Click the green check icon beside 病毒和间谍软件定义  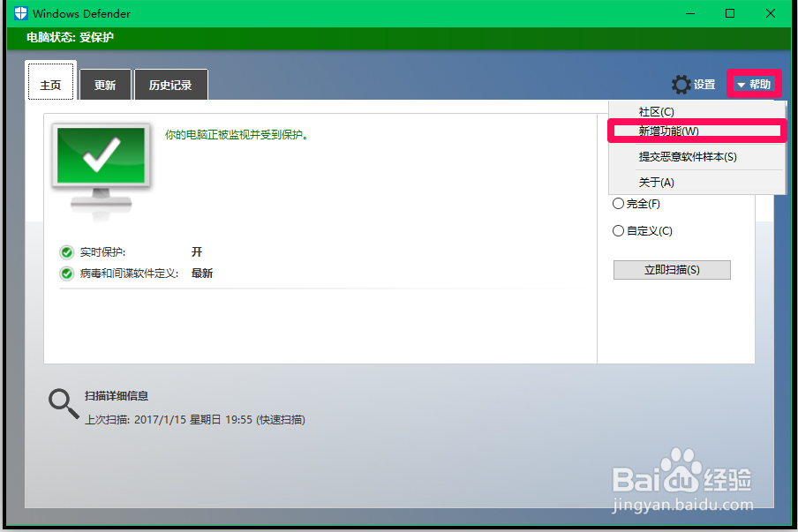[x=67, y=273]
